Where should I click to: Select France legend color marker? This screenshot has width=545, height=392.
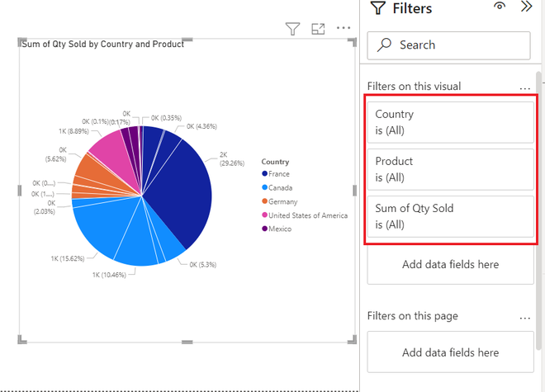(x=264, y=174)
